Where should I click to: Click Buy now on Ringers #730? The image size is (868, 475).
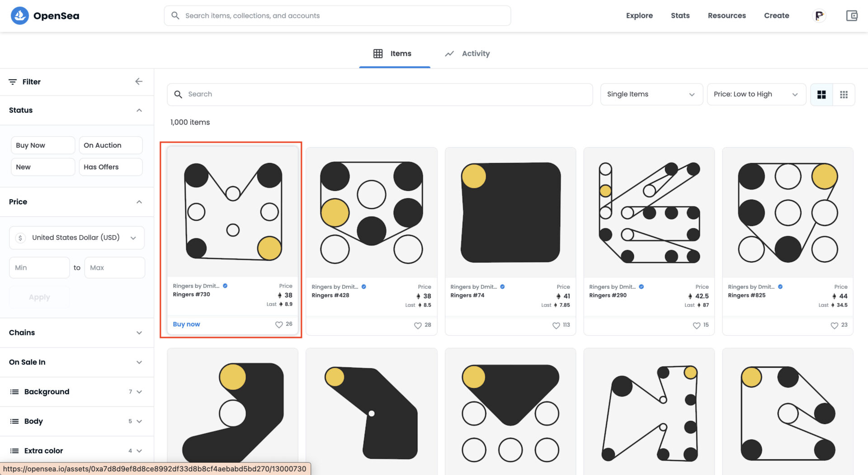pos(186,324)
